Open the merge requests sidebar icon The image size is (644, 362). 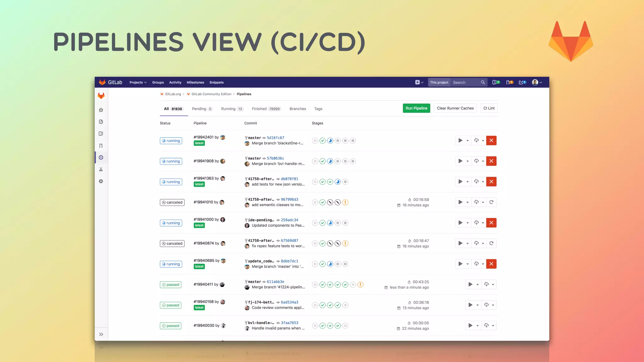[101, 145]
